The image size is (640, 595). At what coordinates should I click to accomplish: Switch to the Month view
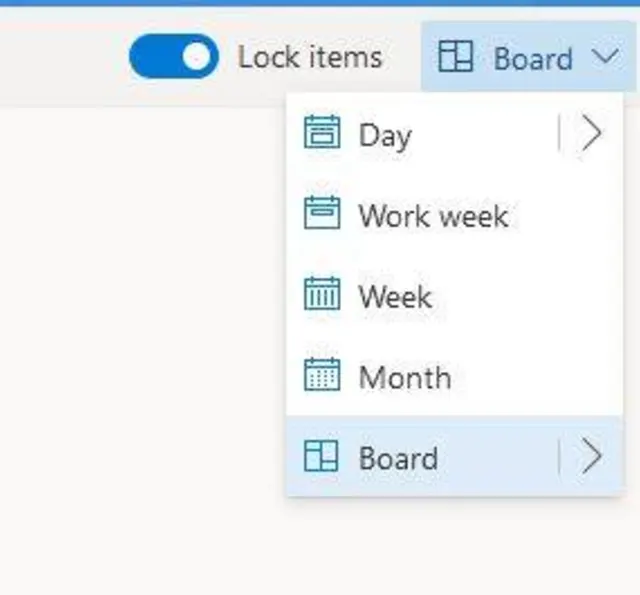click(x=404, y=377)
